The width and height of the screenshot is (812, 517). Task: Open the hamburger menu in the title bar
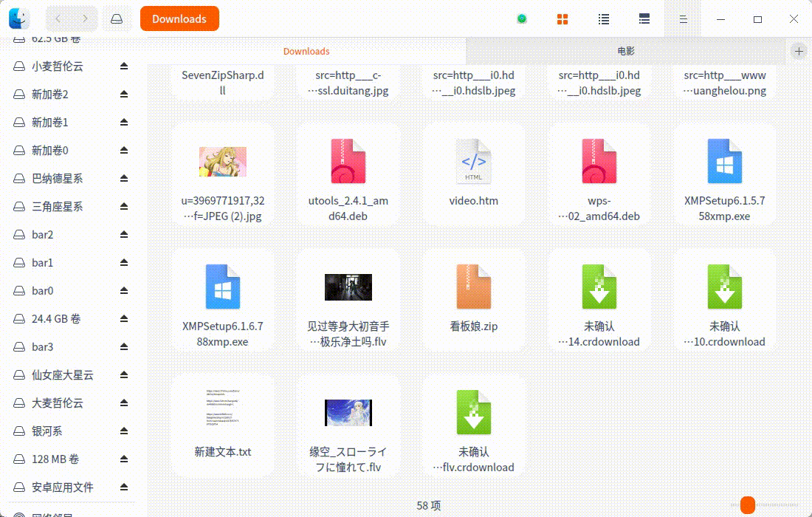(683, 18)
